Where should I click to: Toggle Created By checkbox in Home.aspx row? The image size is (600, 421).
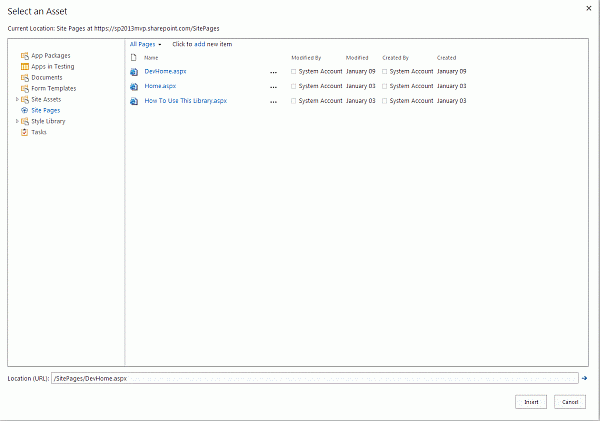click(385, 86)
